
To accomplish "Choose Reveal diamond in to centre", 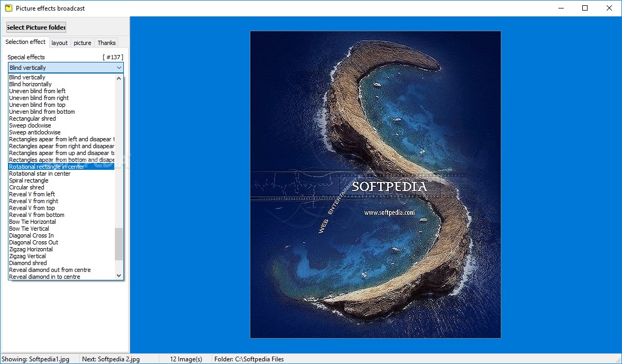I will point(61,276).
